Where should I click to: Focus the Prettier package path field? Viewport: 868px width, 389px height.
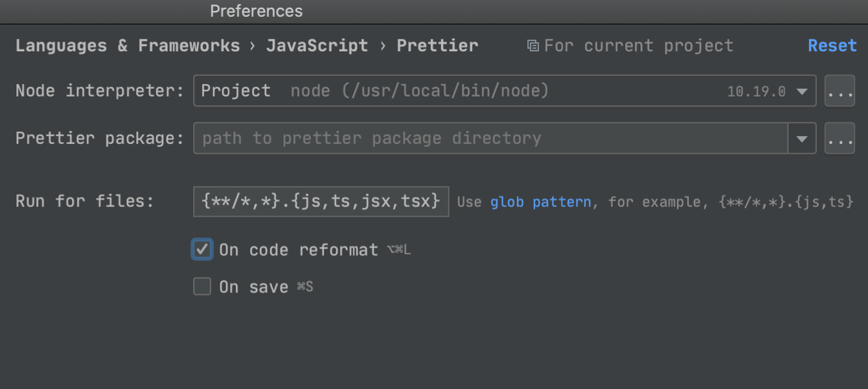coord(490,139)
